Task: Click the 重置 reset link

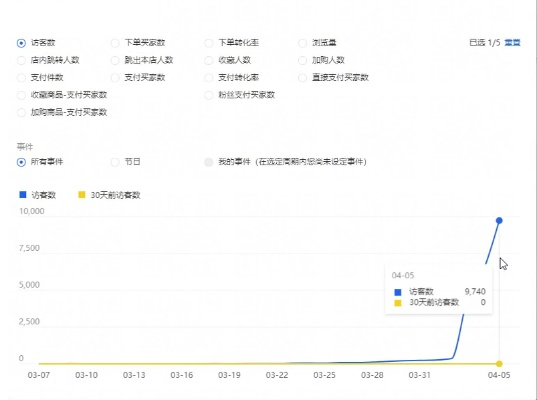Action: [x=512, y=43]
